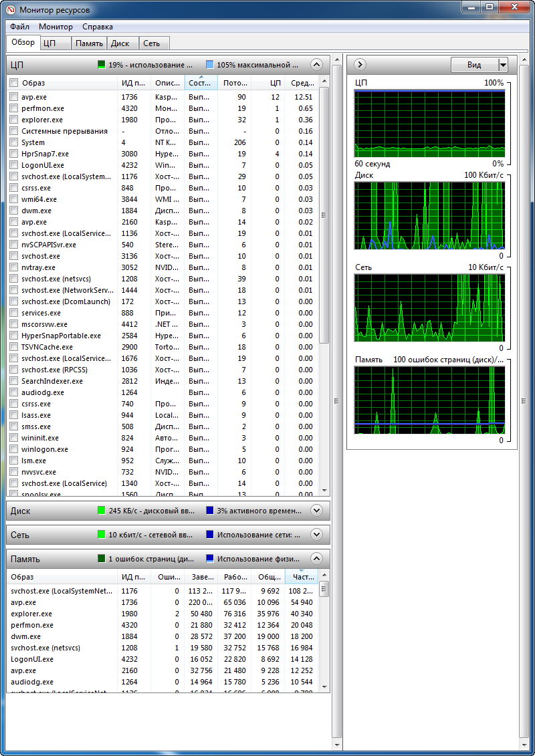Select winlogon.exe process row

[163, 449]
